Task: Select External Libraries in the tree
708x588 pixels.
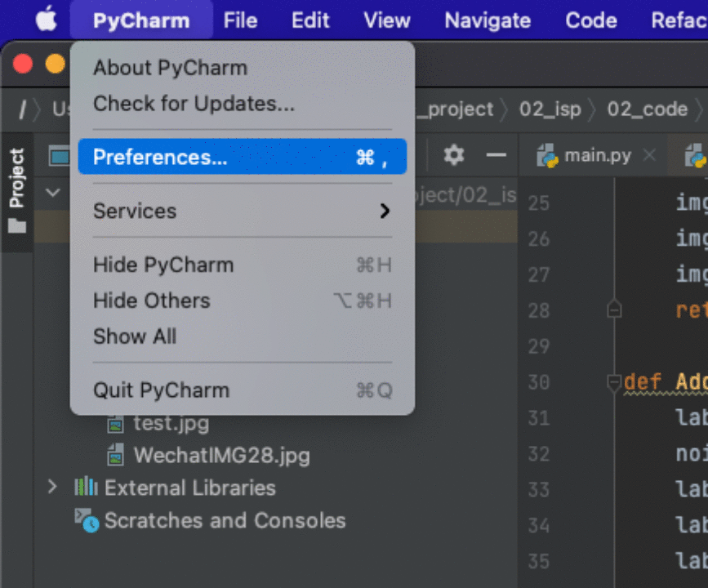Action: click(190, 488)
